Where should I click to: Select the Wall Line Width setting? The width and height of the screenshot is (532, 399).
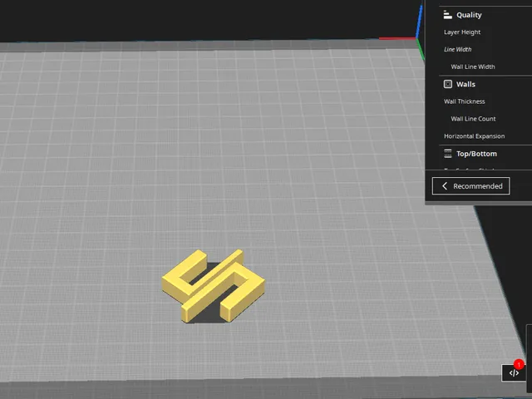(473, 66)
